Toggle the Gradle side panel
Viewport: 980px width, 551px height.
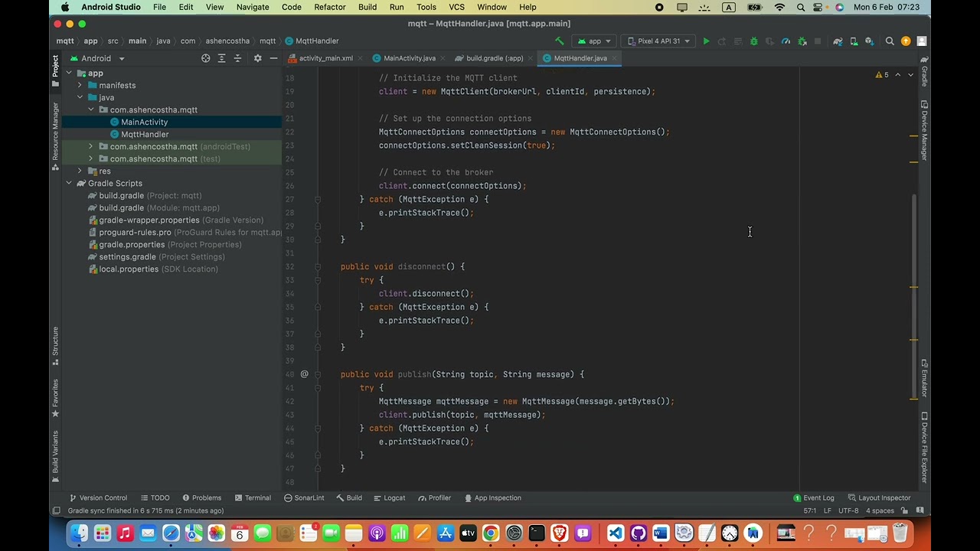(x=924, y=71)
